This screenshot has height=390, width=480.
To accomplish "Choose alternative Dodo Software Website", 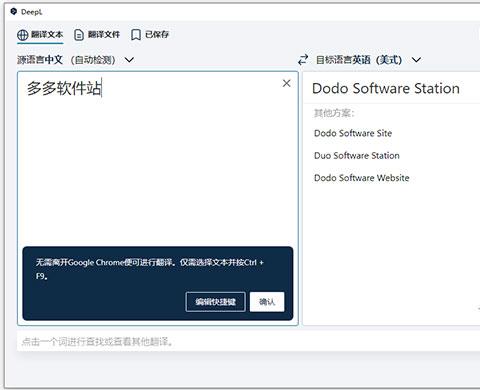I will pos(362,178).
